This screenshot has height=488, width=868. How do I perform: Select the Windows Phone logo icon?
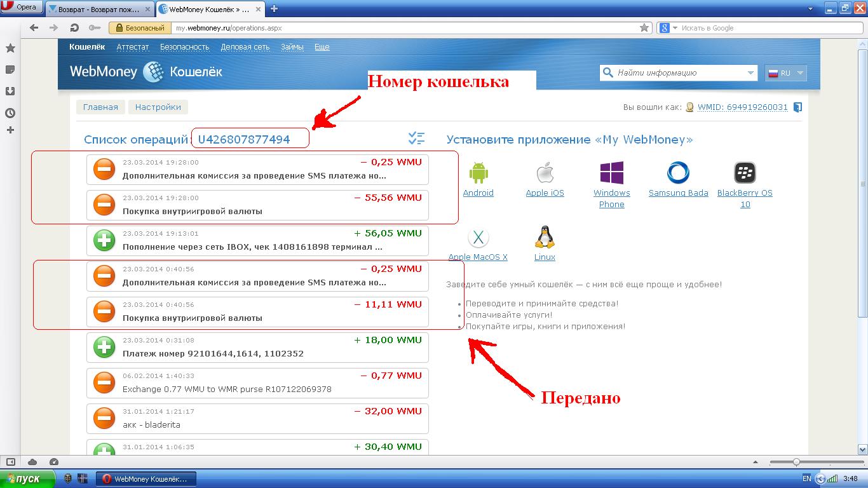pyautogui.click(x=611, y=173)
